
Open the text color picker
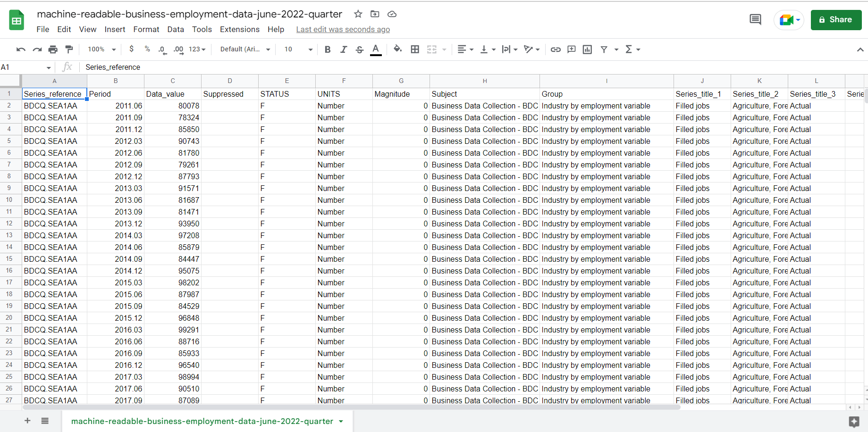(x=376, y=49)
